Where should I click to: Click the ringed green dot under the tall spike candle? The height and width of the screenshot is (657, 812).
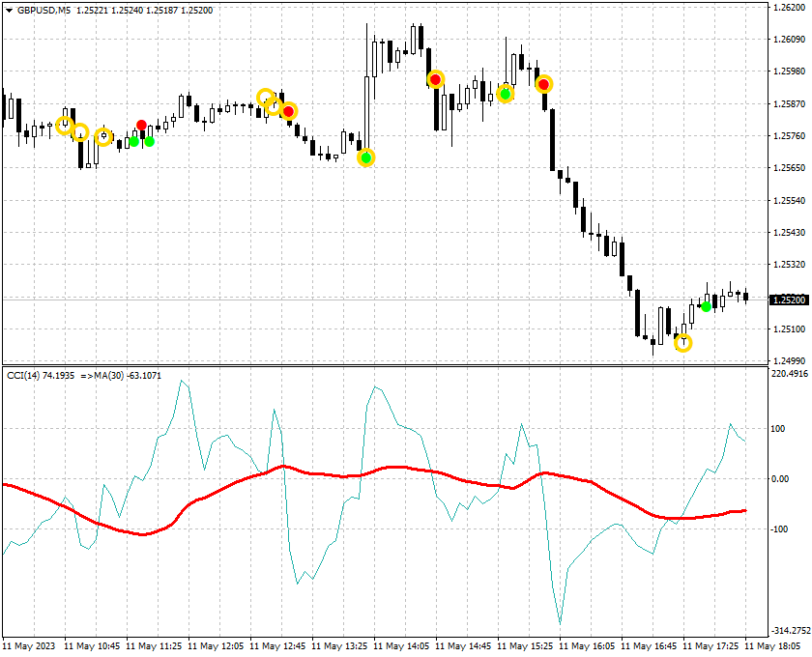pyautogui.click(x=366, y=157)
